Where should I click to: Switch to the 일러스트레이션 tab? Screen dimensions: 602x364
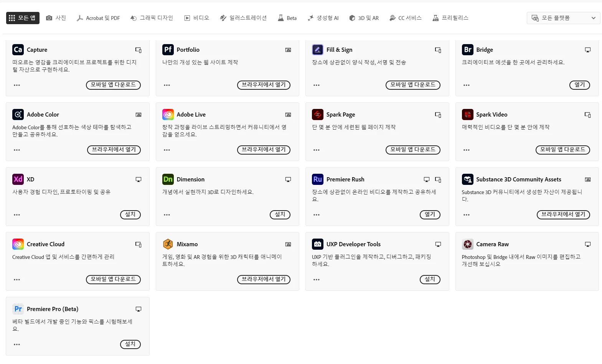pyautogui.click(x=243, y=18)
